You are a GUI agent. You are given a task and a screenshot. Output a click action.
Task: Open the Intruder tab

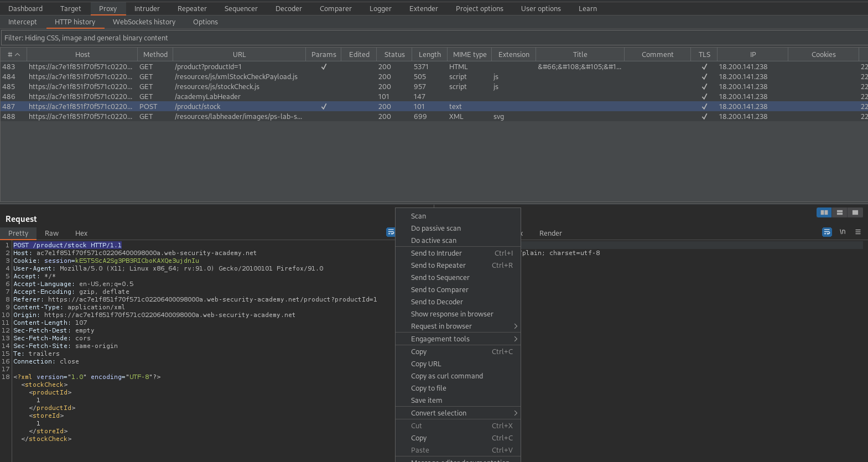(147, 8)
